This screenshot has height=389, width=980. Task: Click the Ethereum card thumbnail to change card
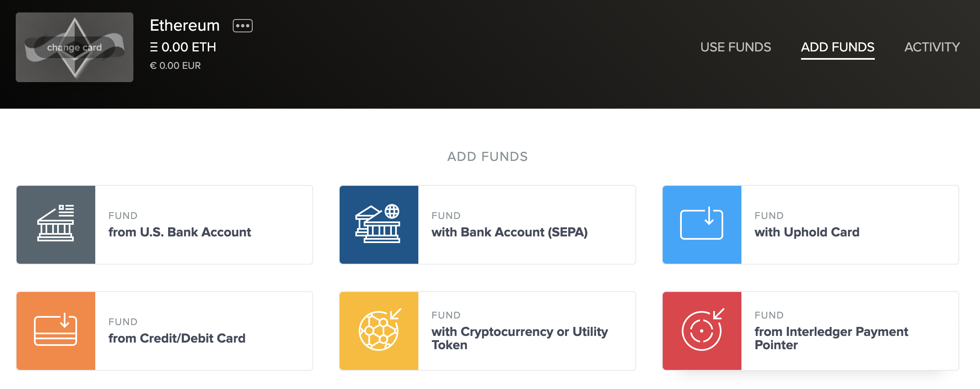click(75, 47)
